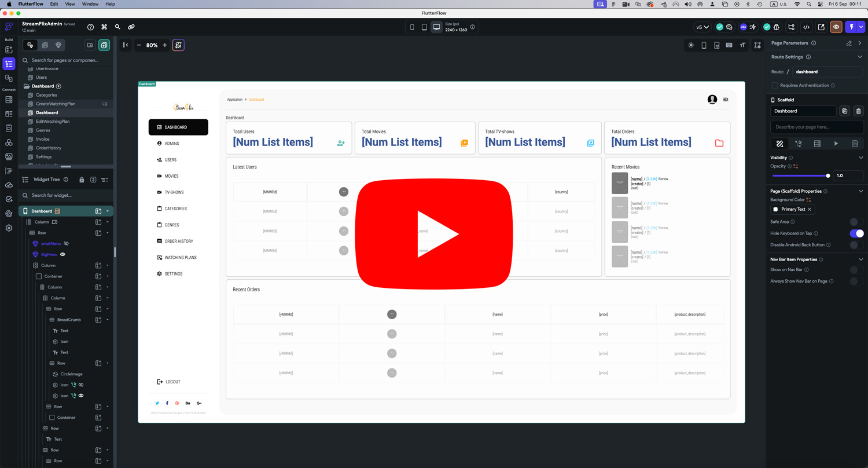The image size is (868, 468).
Task: Toggle Show on Nav Bar switch
Action: 856,270
